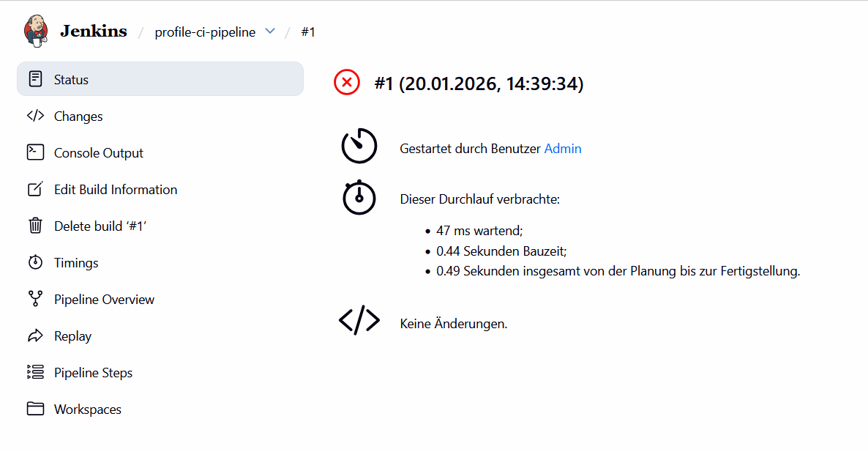Click the Jenkins butler logo

(x=35, y=31)
